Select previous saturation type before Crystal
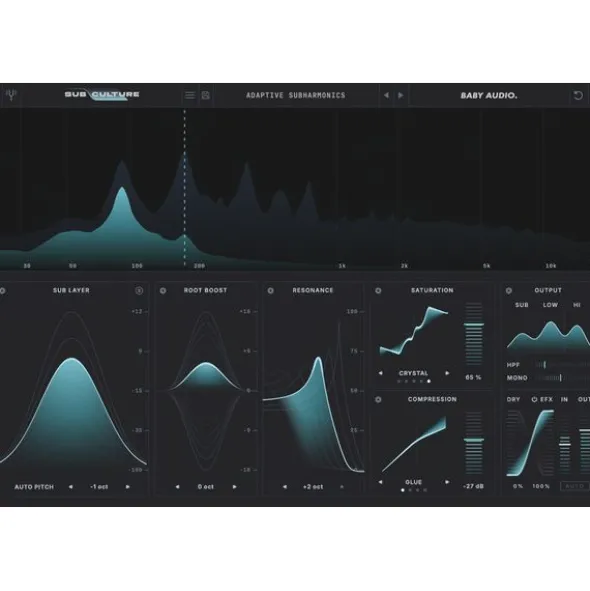Image resolution: width=590 pixels, height=591 pixels. [x=380, y=373]
